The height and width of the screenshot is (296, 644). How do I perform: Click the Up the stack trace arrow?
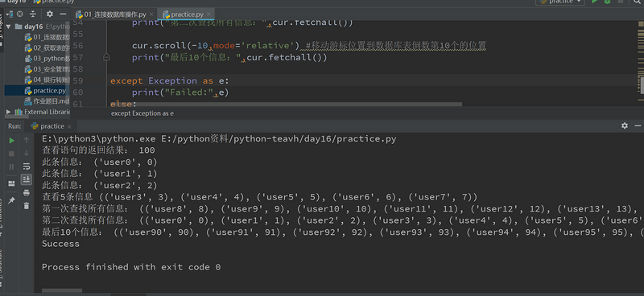click(x=27, y=141)
